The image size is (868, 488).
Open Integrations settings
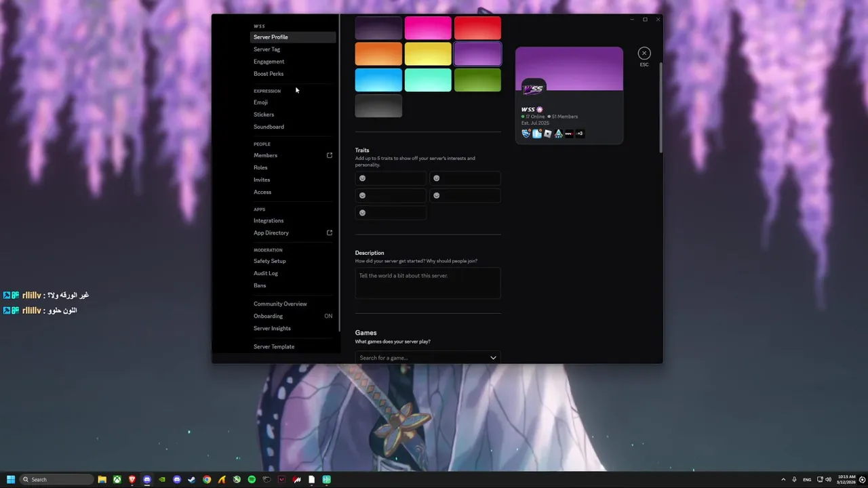click(x=293, y=220)
